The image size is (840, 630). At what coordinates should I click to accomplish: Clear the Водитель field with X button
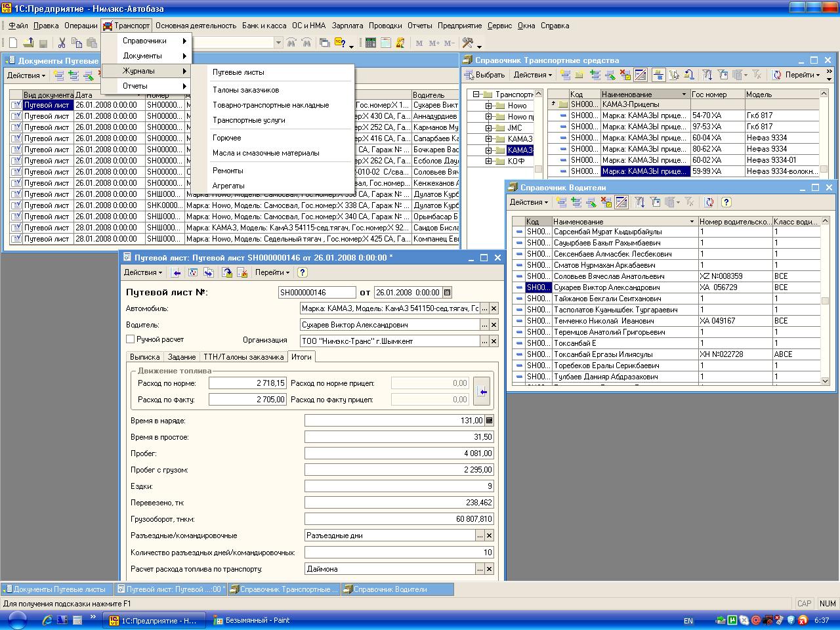pos(493,325)
